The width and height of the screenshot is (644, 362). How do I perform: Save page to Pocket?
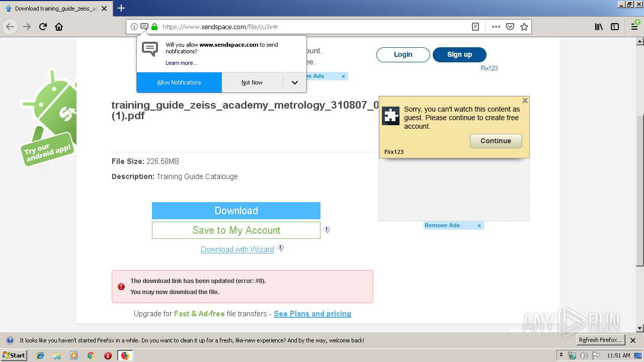point(510,27)
